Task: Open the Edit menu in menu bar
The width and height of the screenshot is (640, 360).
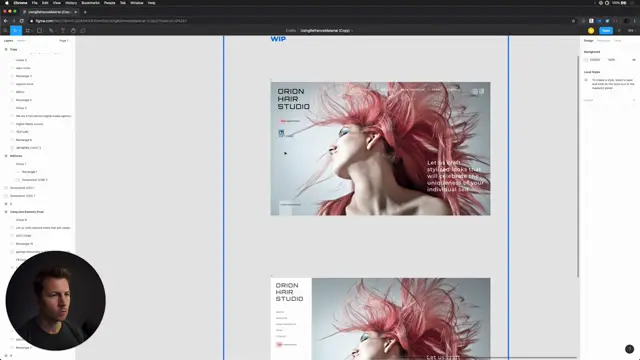Action: [45, 3]
